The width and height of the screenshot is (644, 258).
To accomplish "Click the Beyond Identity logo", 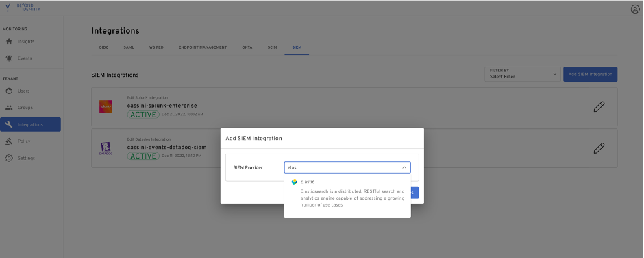I will coord(23,8).
